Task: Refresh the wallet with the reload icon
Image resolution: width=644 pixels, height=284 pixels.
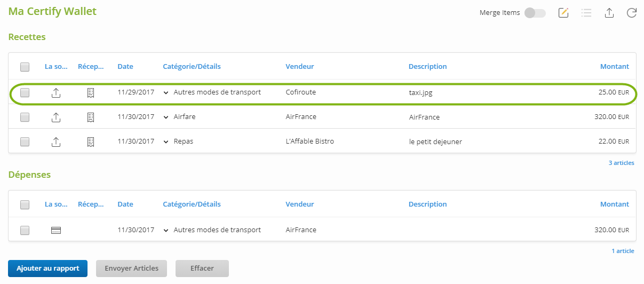Action: [632, 13]
